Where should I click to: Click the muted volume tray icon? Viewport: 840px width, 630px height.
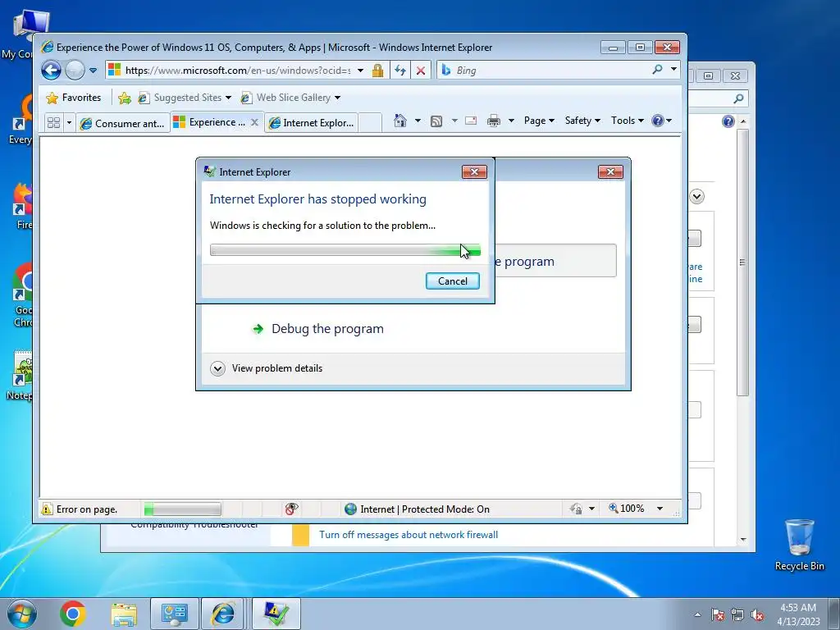click(x=757, y=614)
